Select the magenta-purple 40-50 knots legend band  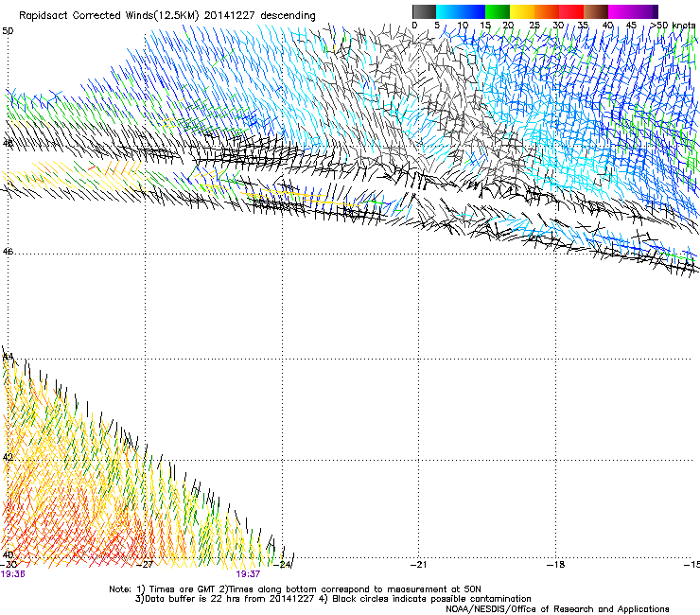[x=633, y=11]
